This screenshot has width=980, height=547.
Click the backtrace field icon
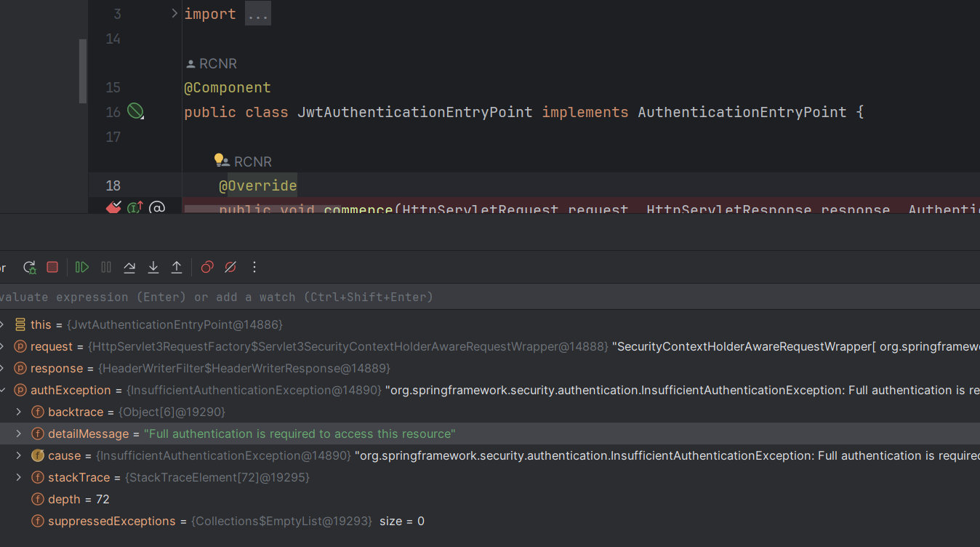[x=38, y=412]
